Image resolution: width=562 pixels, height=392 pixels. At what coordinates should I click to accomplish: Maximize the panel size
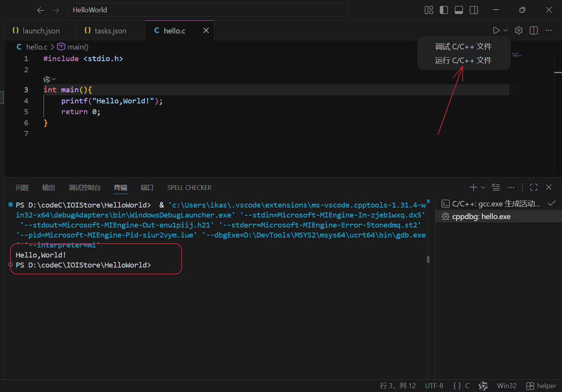(534, 187)
